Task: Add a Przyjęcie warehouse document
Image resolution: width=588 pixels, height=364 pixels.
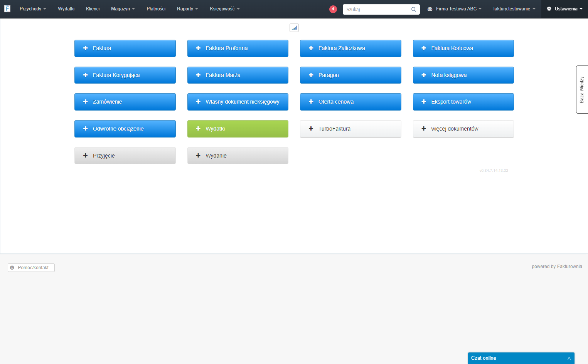Action: pos(125,156)
